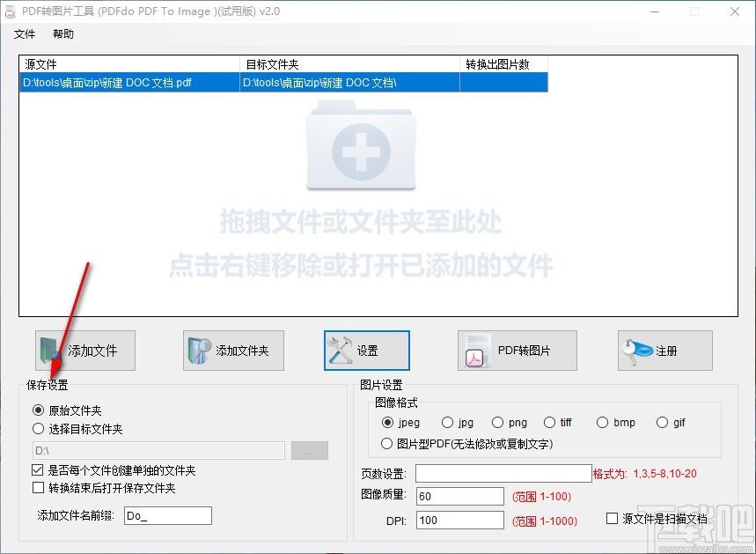Click the D:\ target folder path field
This screenshot has height=554, width=756.
(158, 450)
